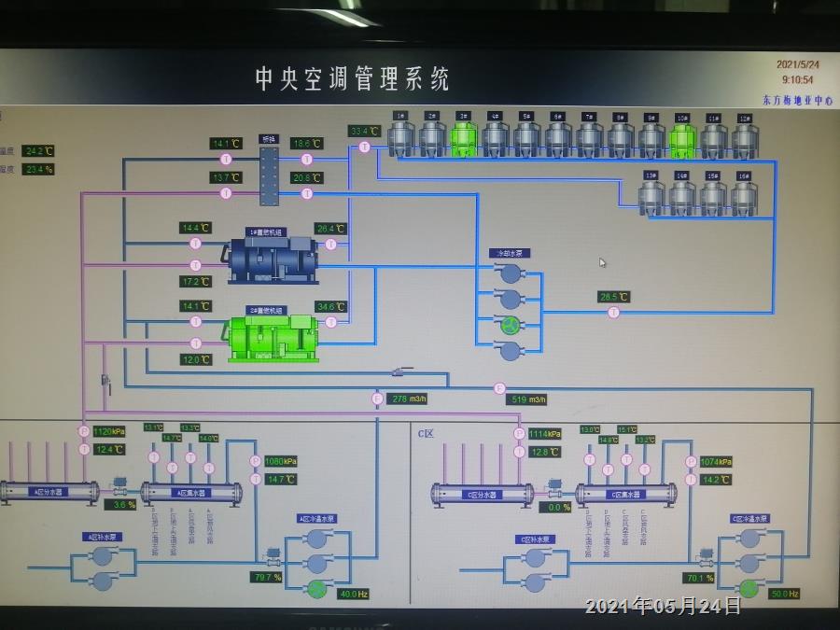Select the green running cooling water pump

pos(510,325)
